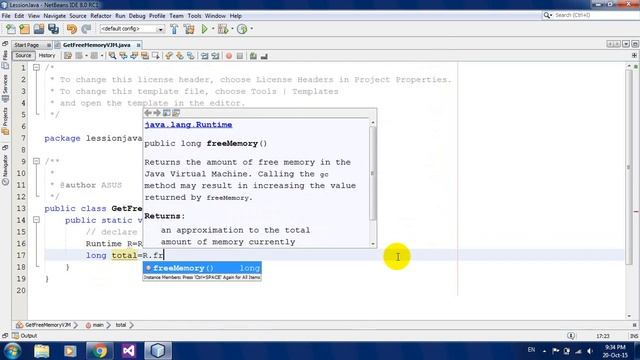Viewport: 640px width, 360px height.
Task: Close the GetFreeMemoryVJM.java tab
Action: (138, 45)
